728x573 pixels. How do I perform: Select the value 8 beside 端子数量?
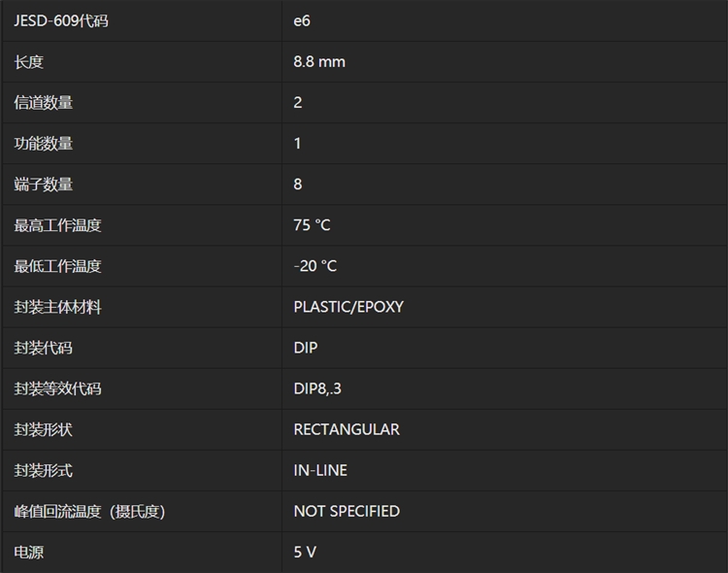click(298, 185)
